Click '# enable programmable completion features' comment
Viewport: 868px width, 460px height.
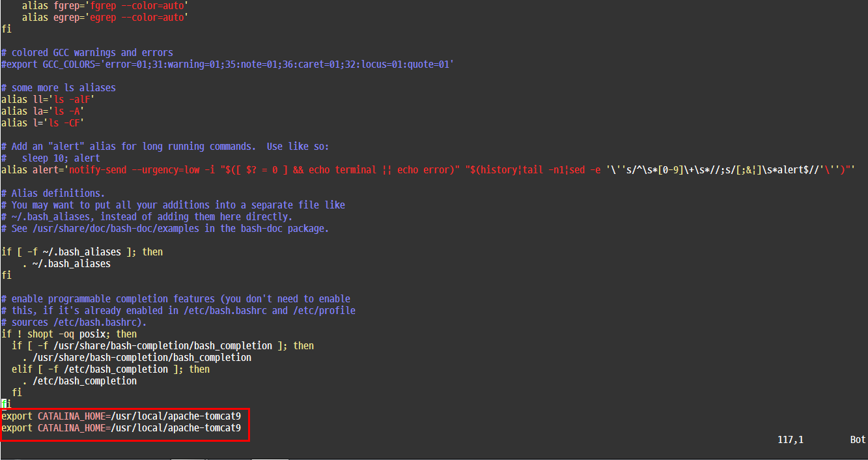coord(176,298)
